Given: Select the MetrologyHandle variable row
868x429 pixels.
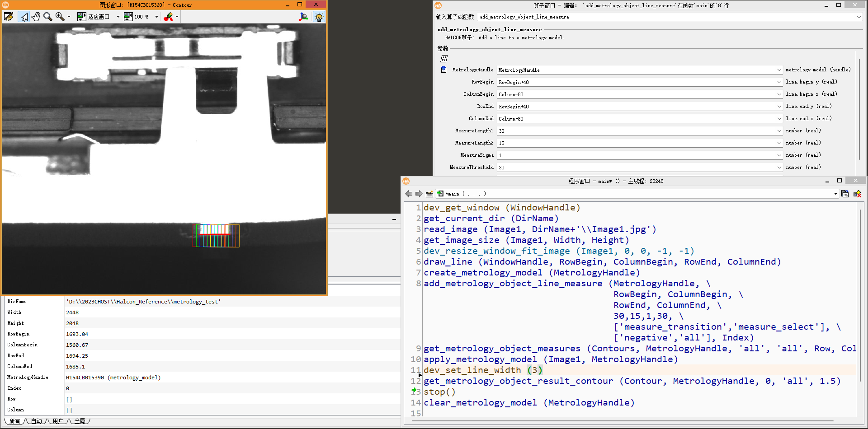Looking at the screenshot, I should point(202,378).
